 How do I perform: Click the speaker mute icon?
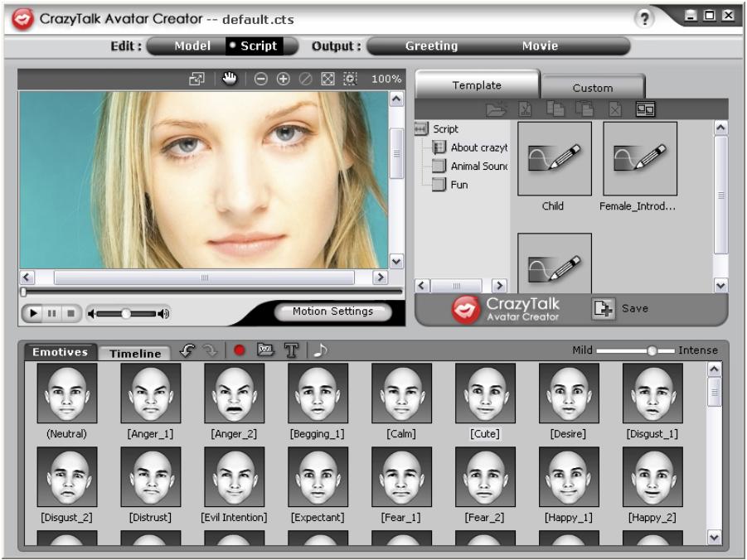pos(92,313)
